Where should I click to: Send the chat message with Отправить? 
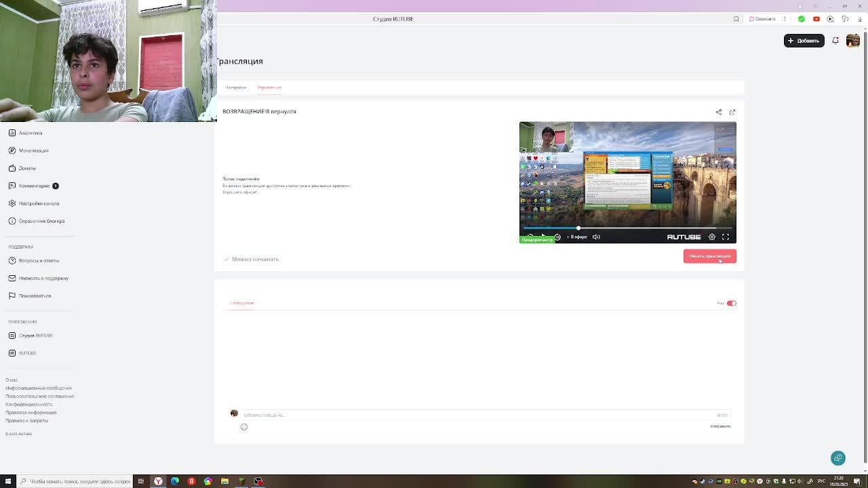[x=720, y=426]
